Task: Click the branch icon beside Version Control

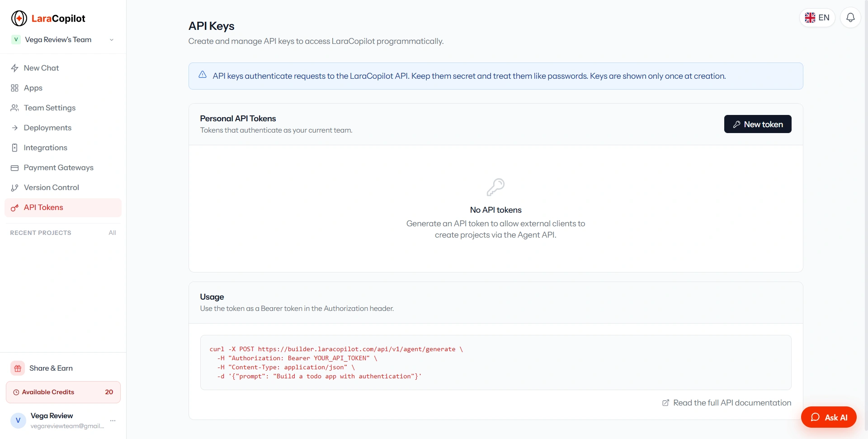Action: [15, 187]
